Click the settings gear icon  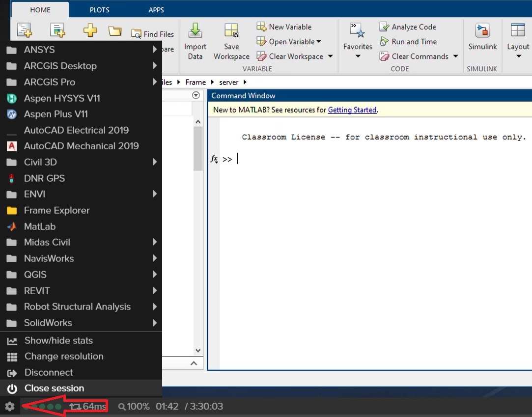pyautogui.click(x=9, y=407)
